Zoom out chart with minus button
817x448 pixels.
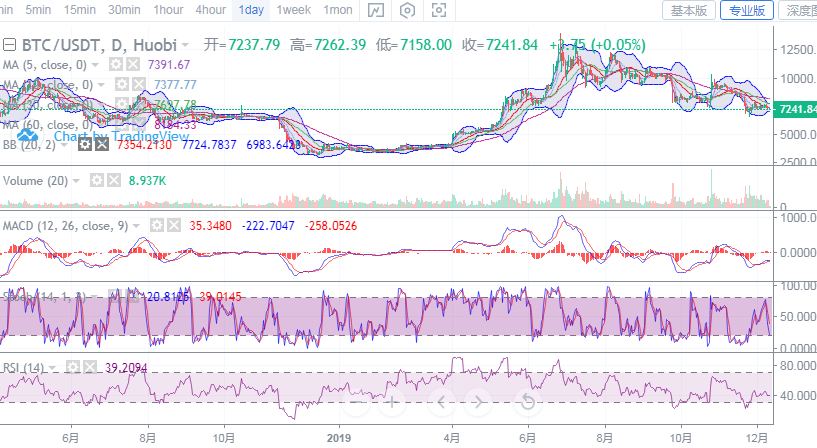pyautogui.click(x=357, y=402)
